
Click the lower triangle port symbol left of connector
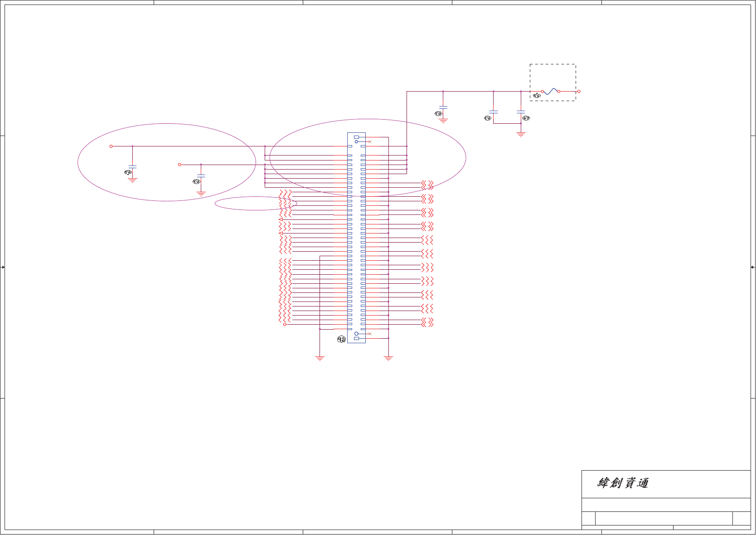click(x=281, y=233)
